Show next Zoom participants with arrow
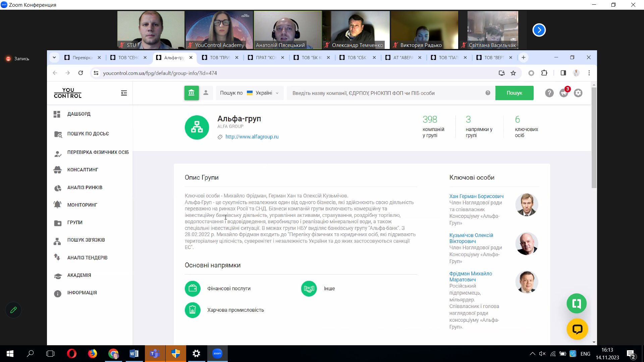The width and height of the screenshot is (644, 362). [539, 30]
